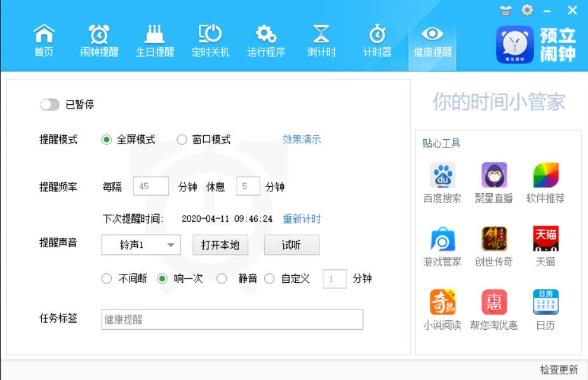Go to the 倒计时 tab
The height and width of the screenshot is (380, 588).
321,41
